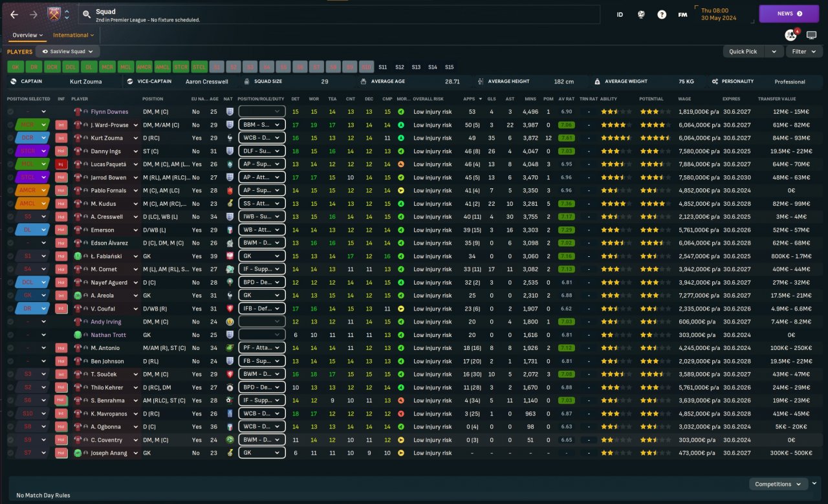Open the STCR position dropdown for Danny Ings
Image resolution: width=828 pixels, height=504 pixels.
34,151
